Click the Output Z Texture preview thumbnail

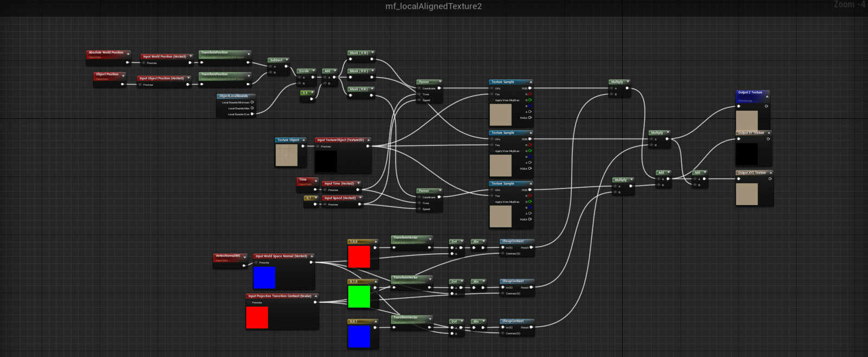746,121
